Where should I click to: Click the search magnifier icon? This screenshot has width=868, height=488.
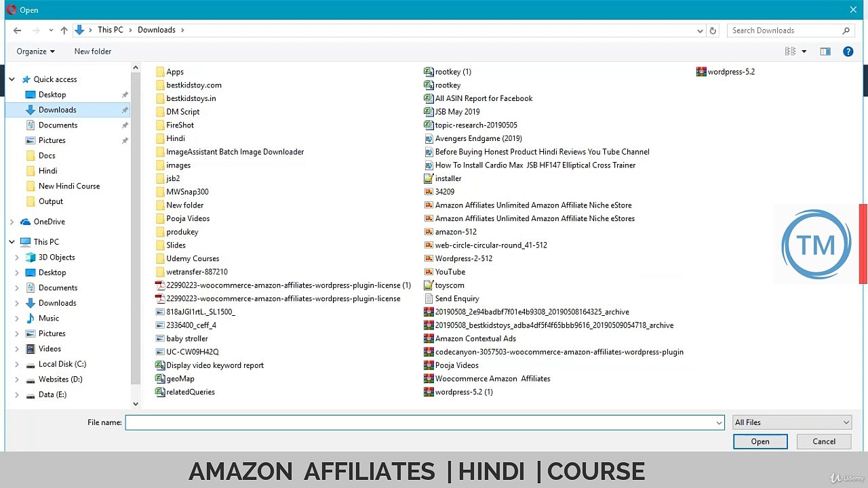tap(846, 30)
